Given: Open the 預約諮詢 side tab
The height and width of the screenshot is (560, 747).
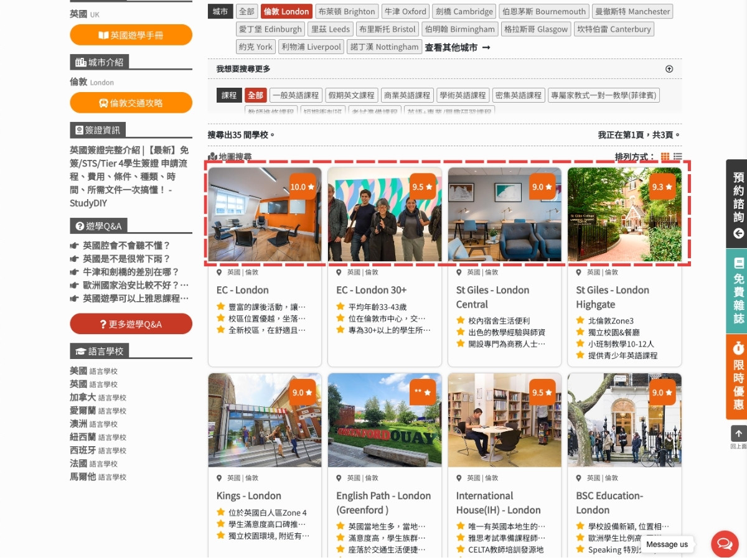Looking at the screenshot, I should point(738,204).
